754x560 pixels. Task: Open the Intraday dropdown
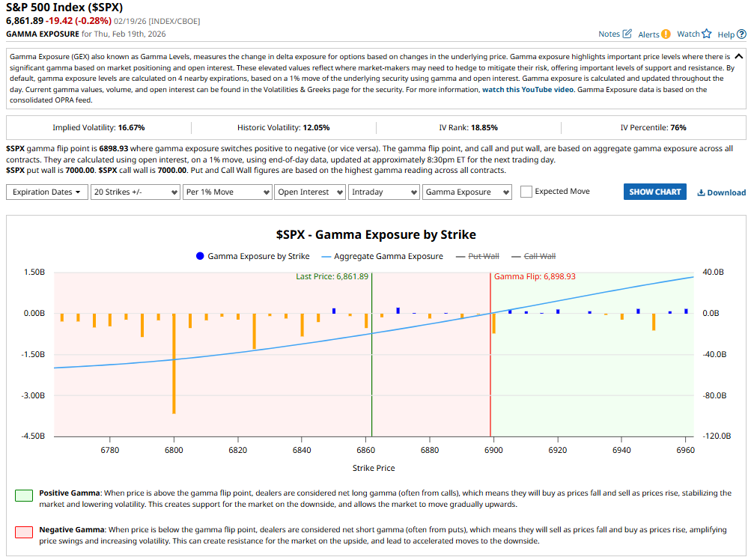click(383, 192)
